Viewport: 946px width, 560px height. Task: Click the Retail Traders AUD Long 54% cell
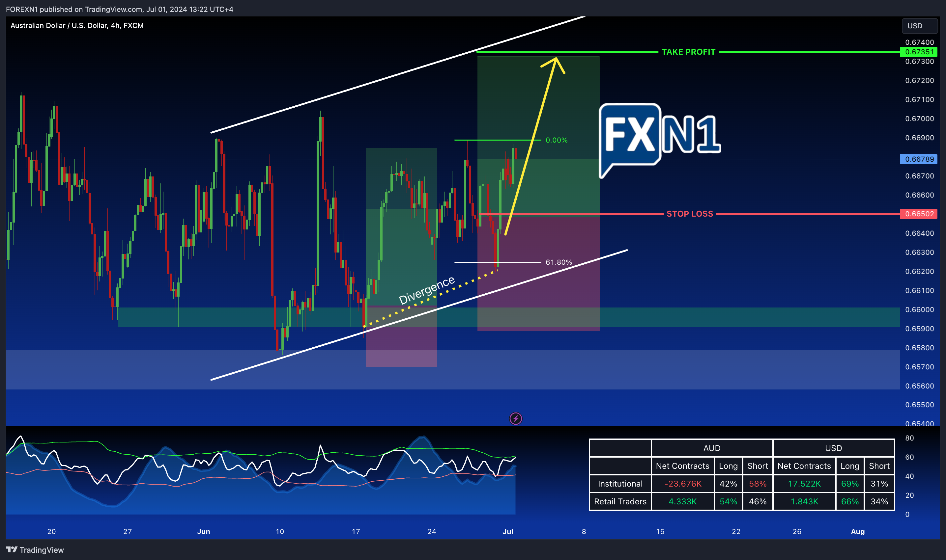(728, 501)
